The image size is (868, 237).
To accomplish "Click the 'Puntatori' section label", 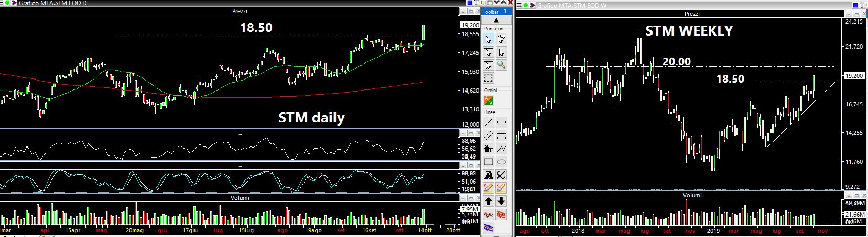I will (494, 28).
